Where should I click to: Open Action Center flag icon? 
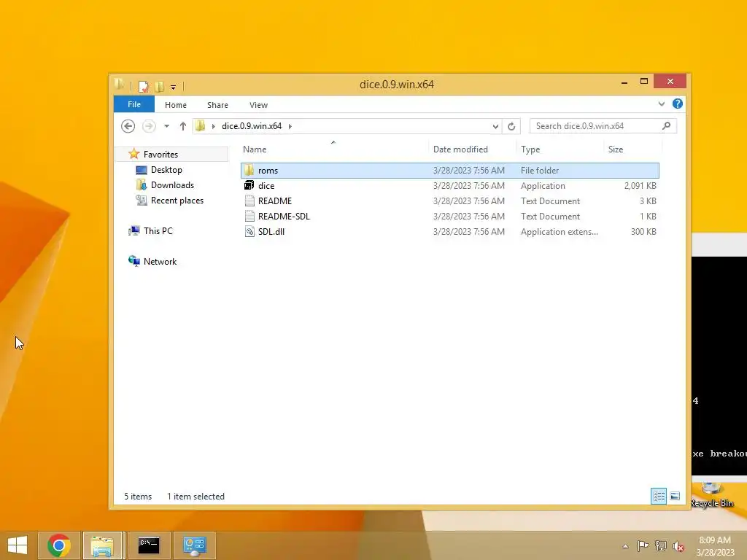[643, 545]
